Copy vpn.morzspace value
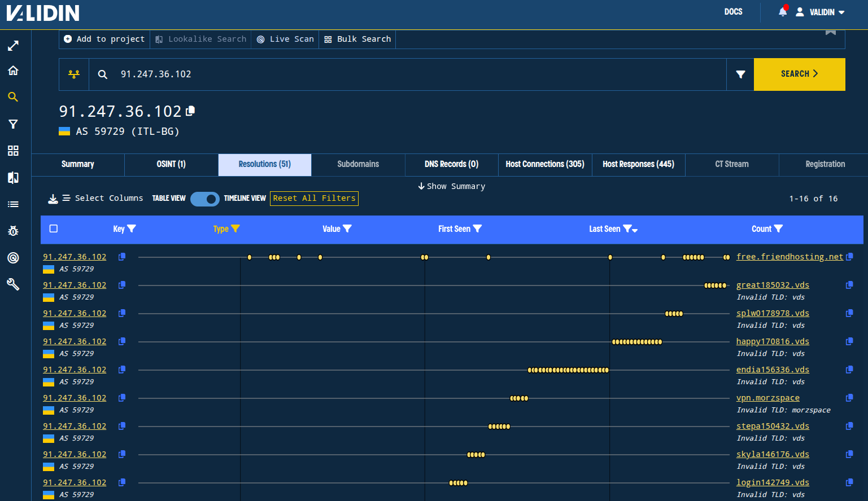 point(849,398)
